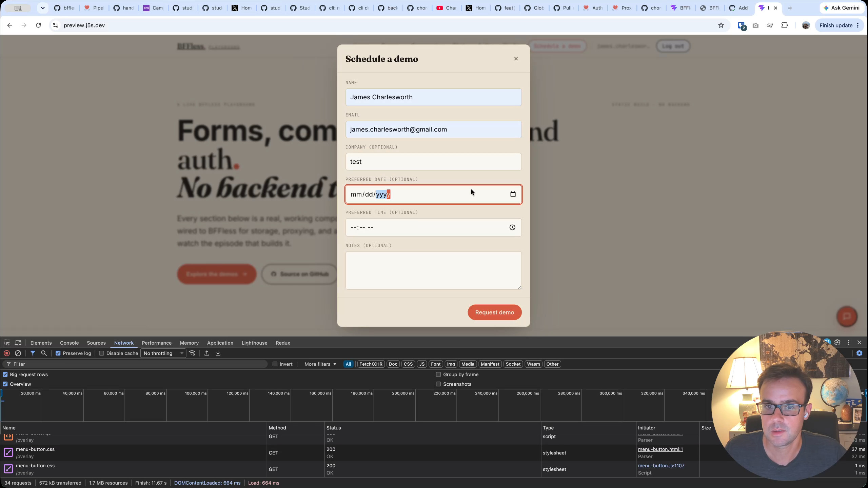
Task: Click the Company field containing test
Action: click(x=433, y=162)
